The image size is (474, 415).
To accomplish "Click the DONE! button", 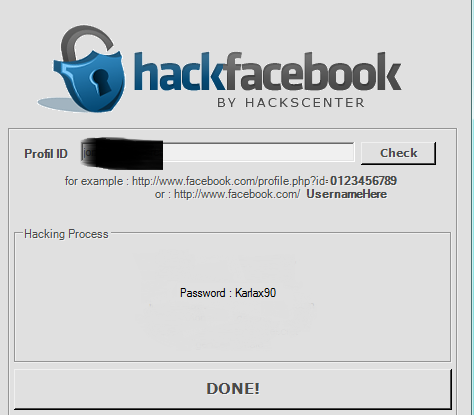I will (233, 389).
